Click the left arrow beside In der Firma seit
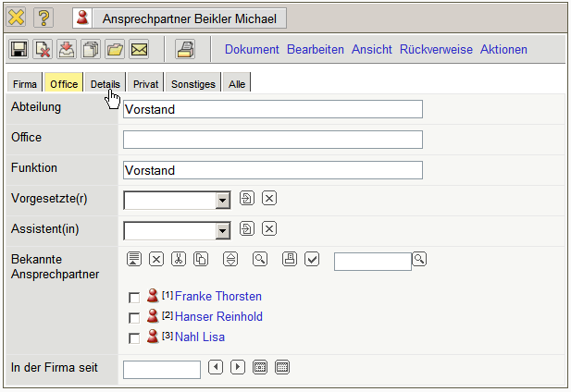571x392 pixels. [216, 368]
